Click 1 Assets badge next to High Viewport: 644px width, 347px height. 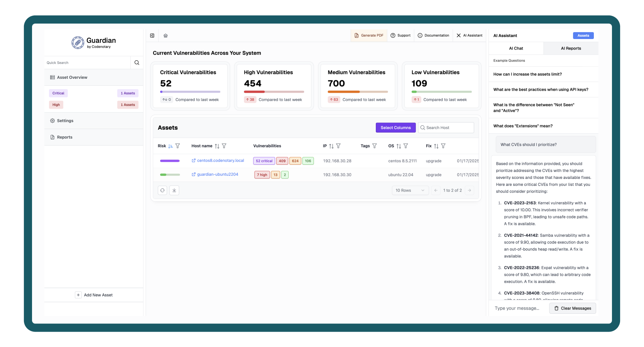pos(128,105)
